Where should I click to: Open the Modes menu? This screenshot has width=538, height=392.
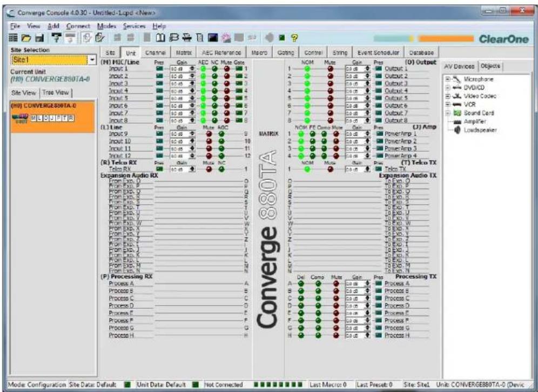point(106,26)
